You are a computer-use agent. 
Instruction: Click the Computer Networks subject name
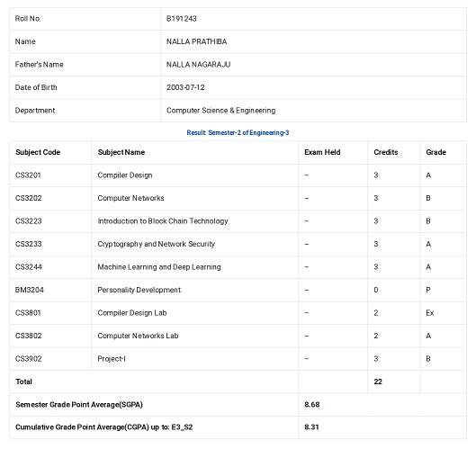coord(130,198)
